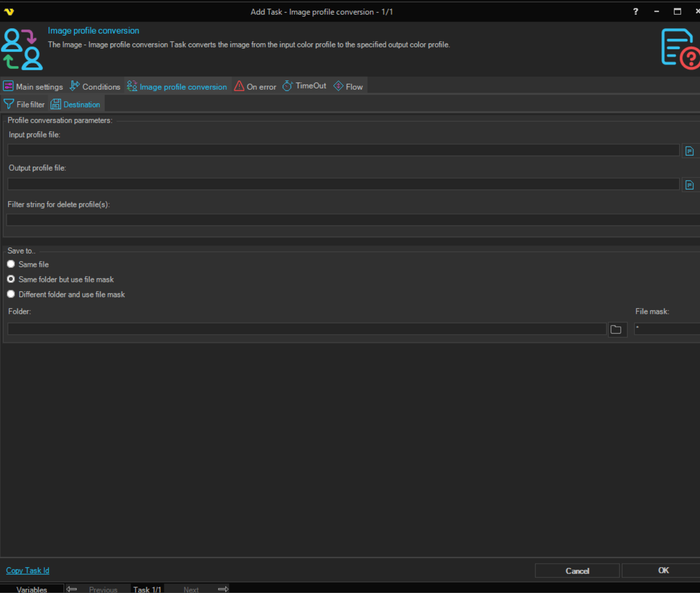Open the File filter subtab

tap(25, 104)
